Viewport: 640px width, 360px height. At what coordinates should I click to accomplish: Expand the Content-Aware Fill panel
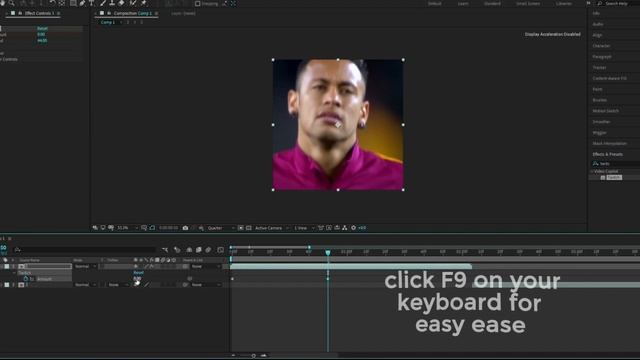tap(609, 78)
